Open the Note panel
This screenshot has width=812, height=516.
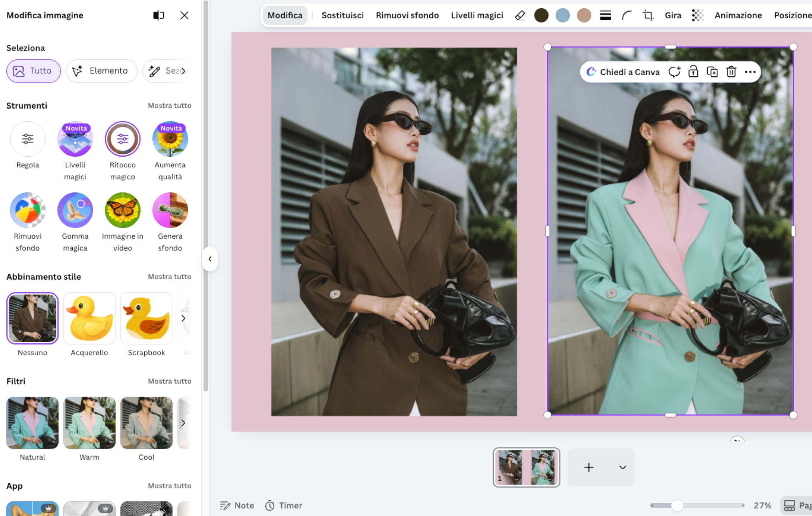(237, 506)
